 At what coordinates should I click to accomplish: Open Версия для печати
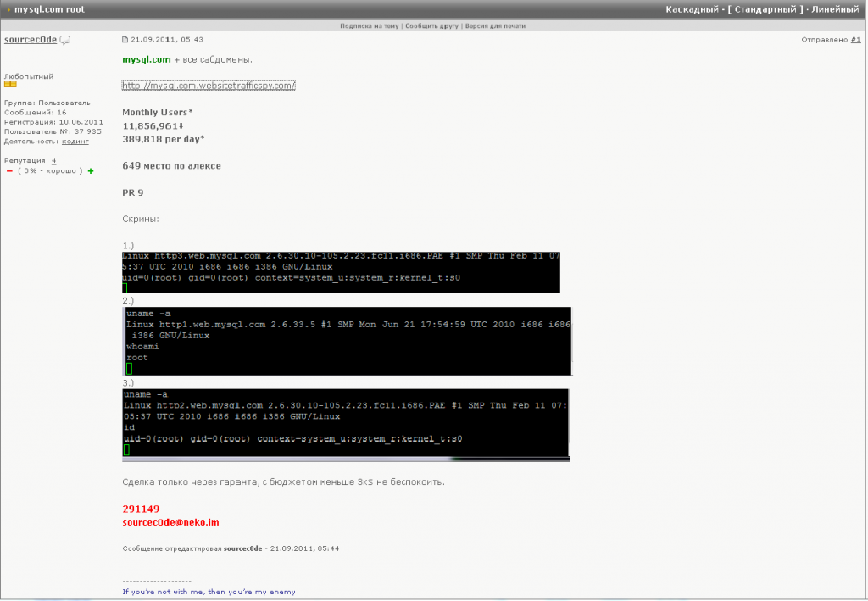499,25
